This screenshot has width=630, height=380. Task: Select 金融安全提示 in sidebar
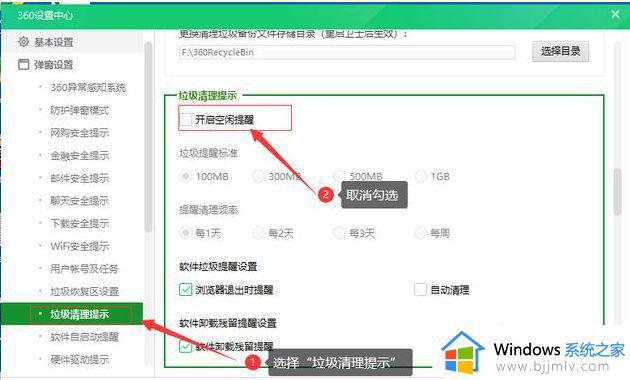pyautogui.click(x=79, y=155)
